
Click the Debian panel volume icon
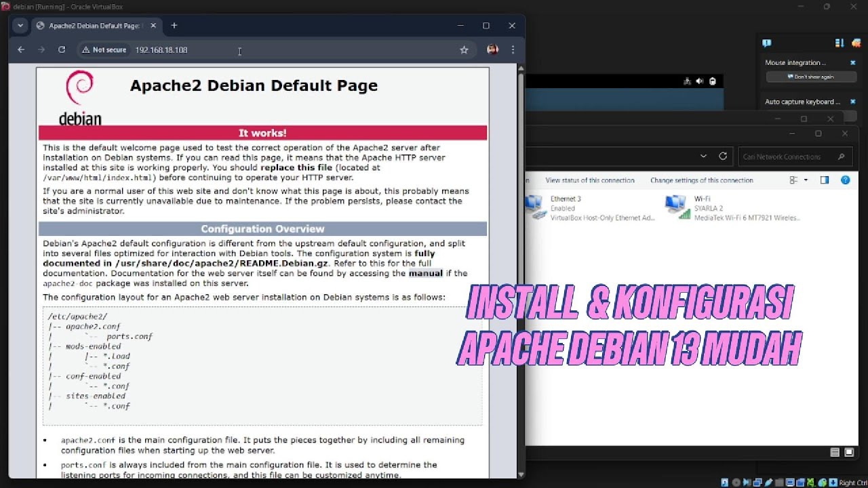(700, 81)
